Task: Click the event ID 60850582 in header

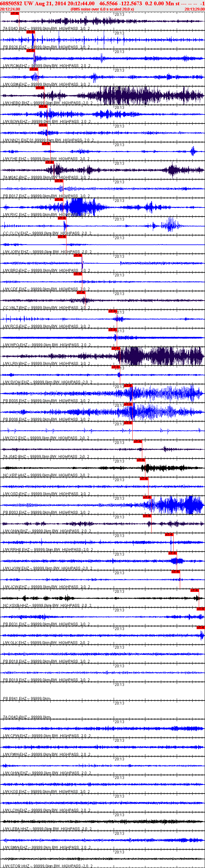Action: coord(11,3)
